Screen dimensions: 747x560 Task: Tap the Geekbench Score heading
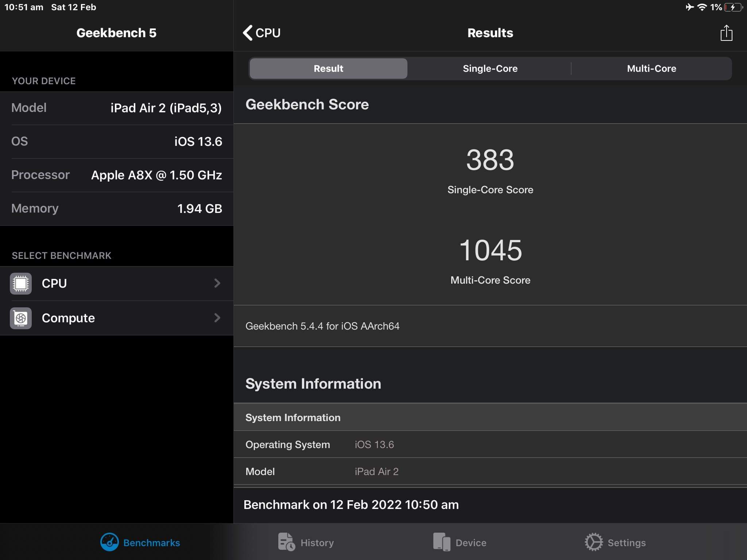(x=307, y=105)
